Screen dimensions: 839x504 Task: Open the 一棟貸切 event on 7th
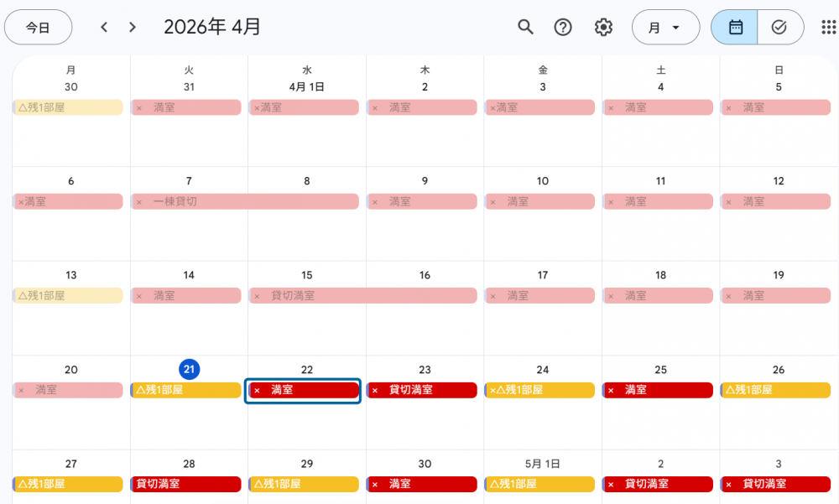[x=245, y=202]
